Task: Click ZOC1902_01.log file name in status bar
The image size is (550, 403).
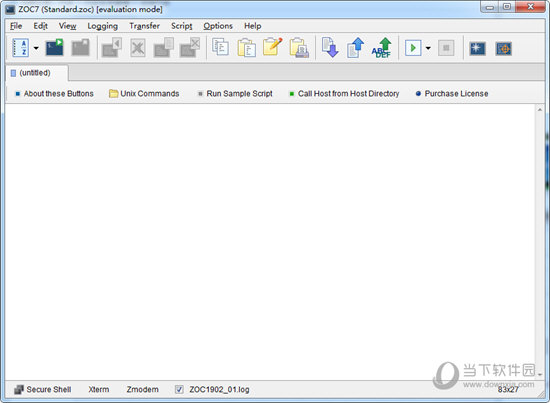Action: (x=219, y=389)
